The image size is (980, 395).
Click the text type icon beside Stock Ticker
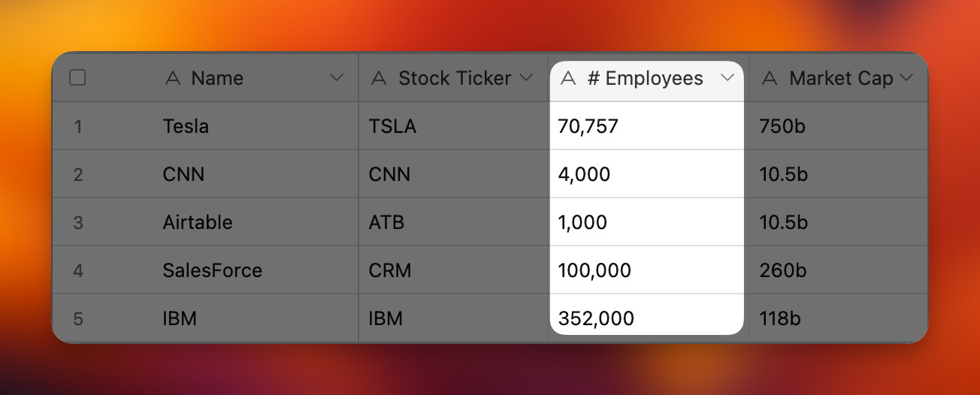380,78
